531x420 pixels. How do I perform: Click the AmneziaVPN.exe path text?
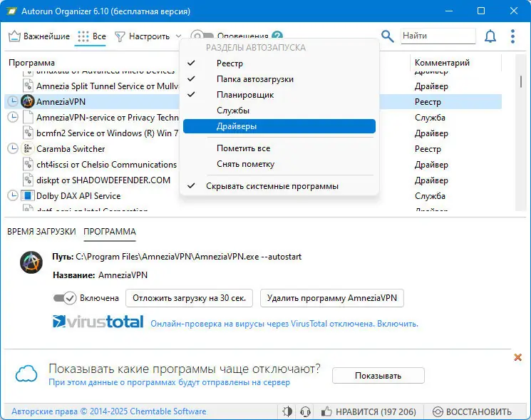click(189, 257)
